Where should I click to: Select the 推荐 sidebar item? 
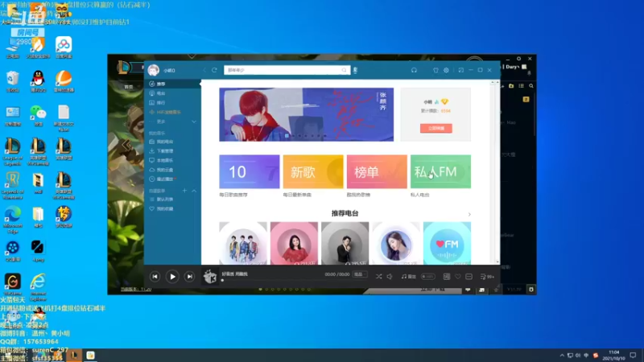point(172,84)
